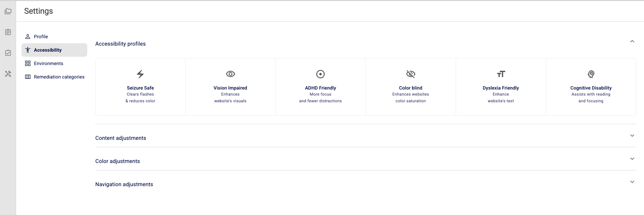Open Remediation categories settings

(x=54, y=77)
